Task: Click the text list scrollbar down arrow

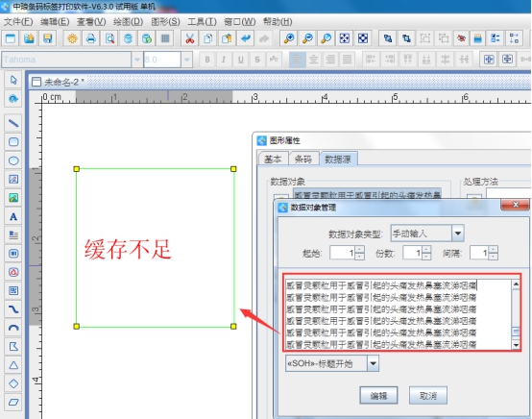Action: 516,345
